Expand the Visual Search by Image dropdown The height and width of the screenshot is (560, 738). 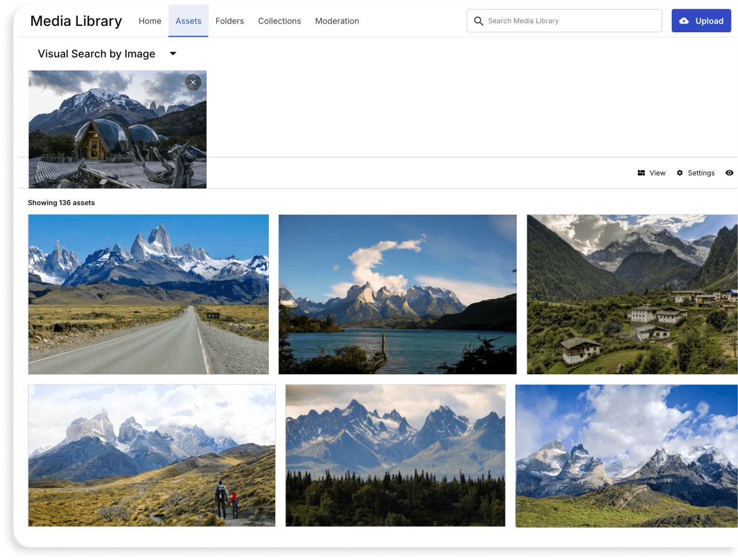pyautogui.click(x=173, y=54)
